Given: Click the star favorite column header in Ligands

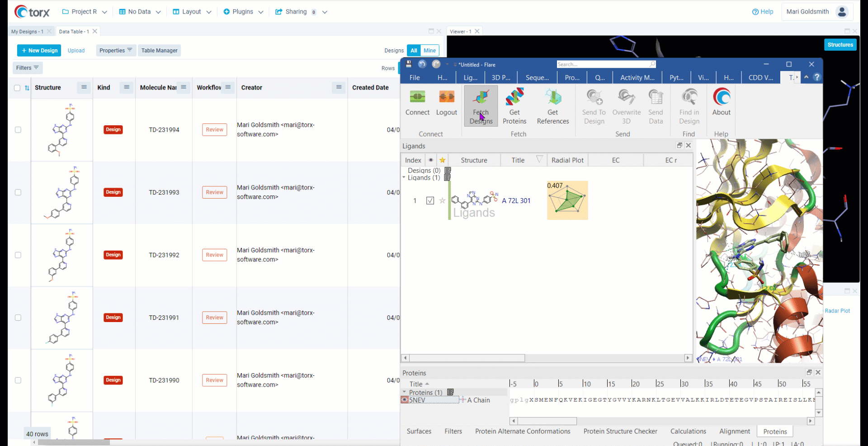Looking at the screenshot, I should click(443, 160).
